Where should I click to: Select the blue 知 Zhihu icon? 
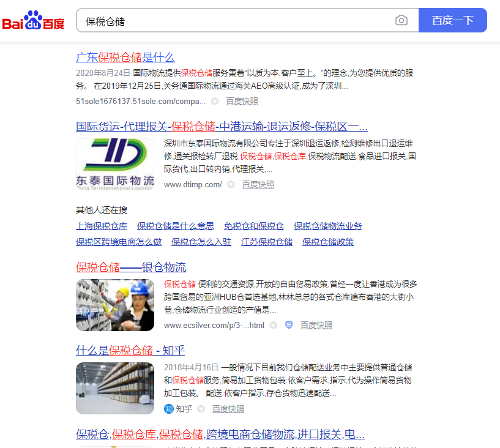tap(169, 409)
